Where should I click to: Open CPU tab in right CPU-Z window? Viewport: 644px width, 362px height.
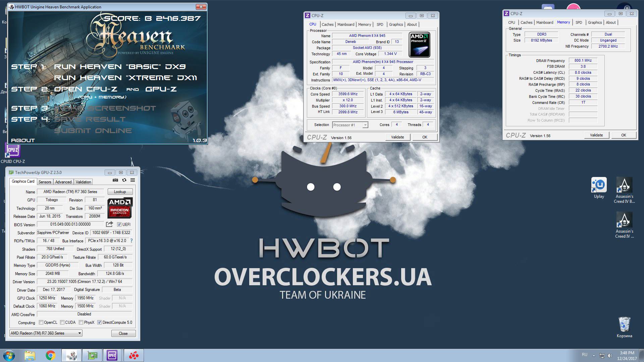[x=512, y=22]
